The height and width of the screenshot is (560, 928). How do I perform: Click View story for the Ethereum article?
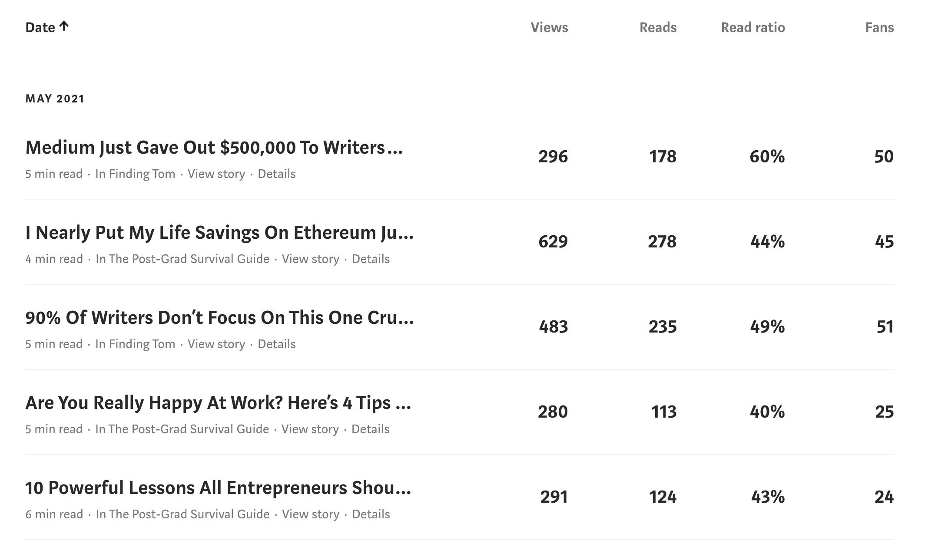(311, 259)
